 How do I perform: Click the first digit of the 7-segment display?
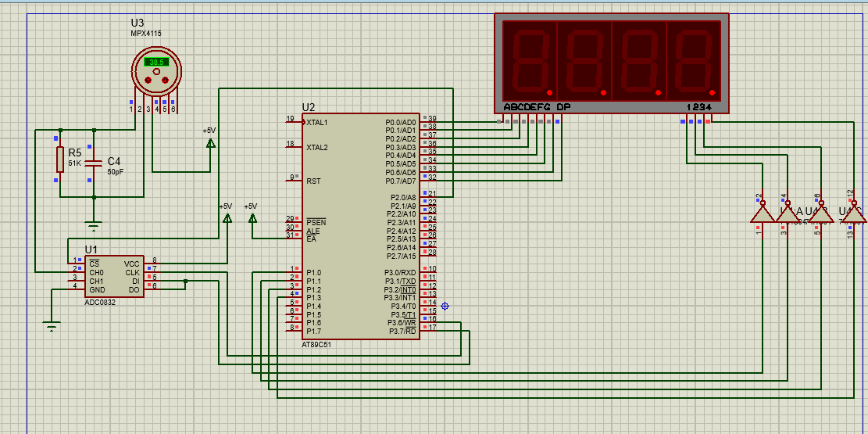click(x=530, y=60)
